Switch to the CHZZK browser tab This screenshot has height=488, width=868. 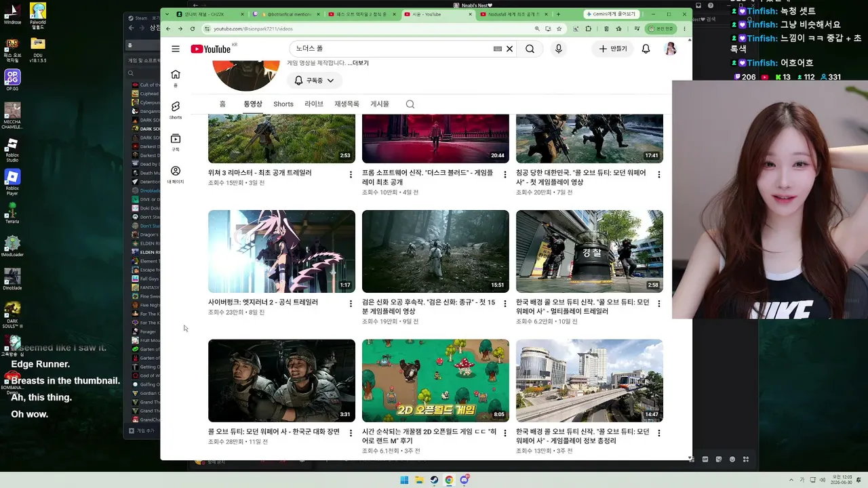coord(209,14)
